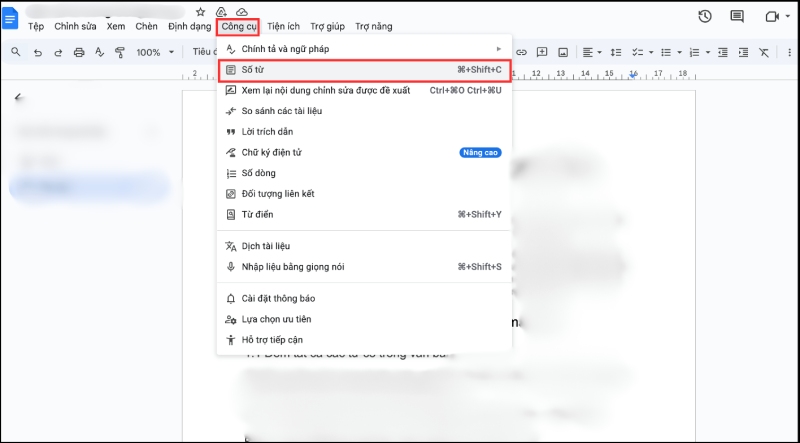Clear formatting toolbar icon

(764, 52)
